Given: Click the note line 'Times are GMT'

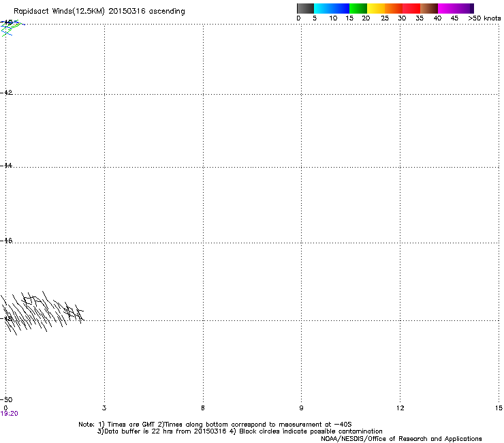Looking at the screenshot, I should click(131, 425).
